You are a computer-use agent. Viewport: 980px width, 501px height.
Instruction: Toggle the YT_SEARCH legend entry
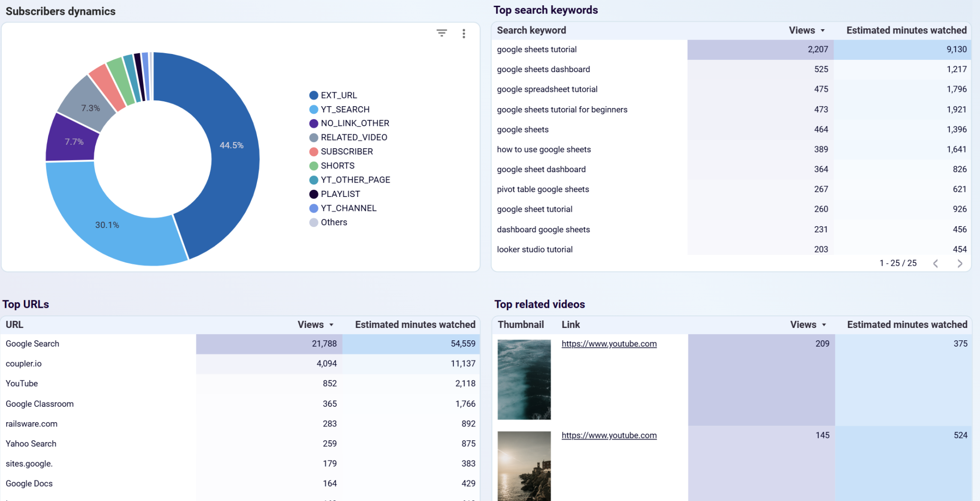345,109
